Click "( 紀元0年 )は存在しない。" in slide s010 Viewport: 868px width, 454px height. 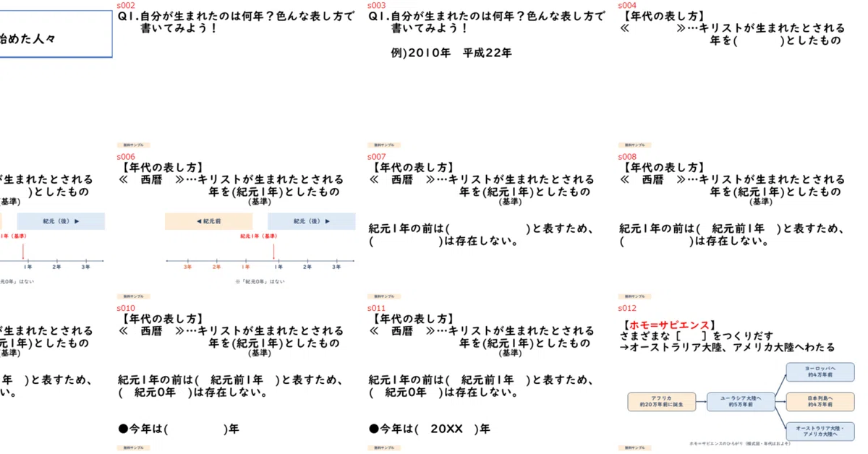pyautogui.click(x=193, y=393)
